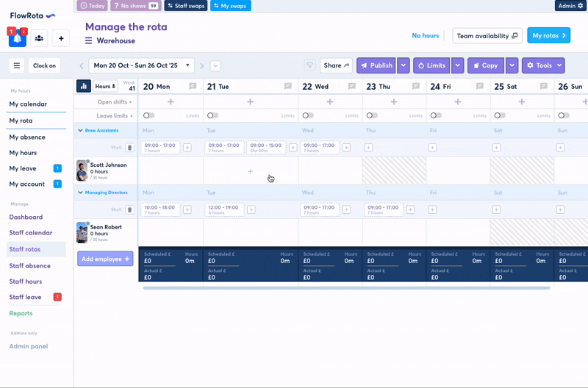Select Scott Johnson's Tuesday shift cell

(250, 171)
